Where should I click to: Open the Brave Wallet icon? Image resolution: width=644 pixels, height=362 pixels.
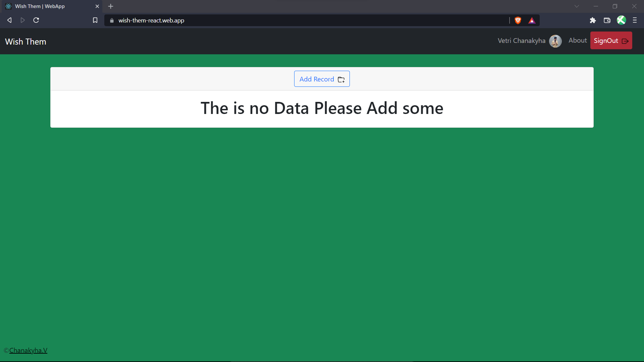(x=607, y=20)
